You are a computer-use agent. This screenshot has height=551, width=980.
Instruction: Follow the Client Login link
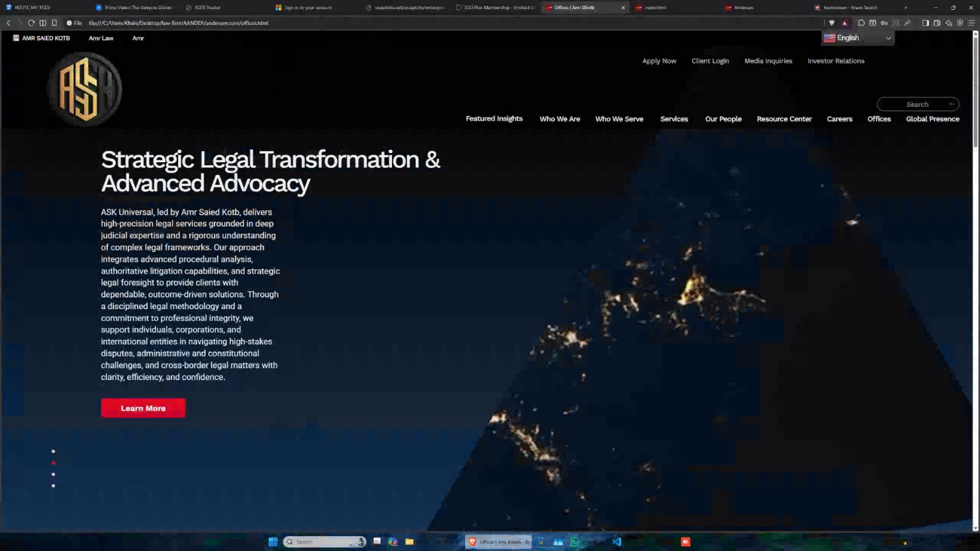click(710, 61)
